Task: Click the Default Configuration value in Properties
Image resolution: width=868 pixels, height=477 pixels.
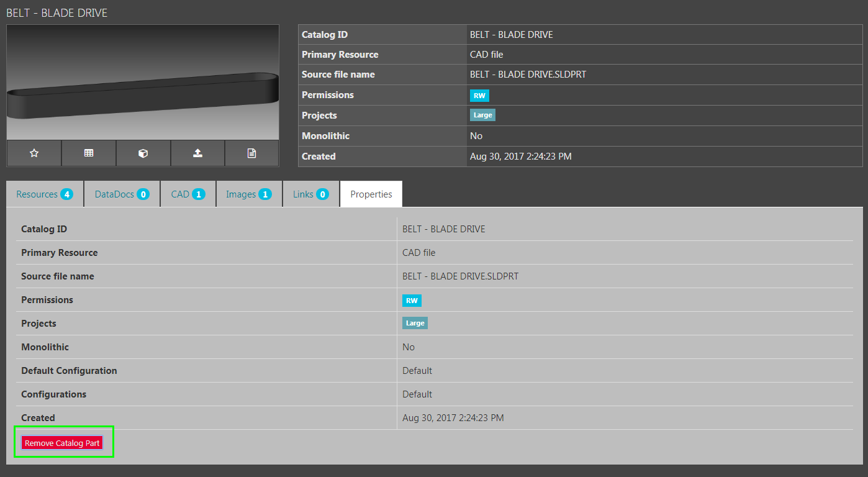Action: (417, 371)
